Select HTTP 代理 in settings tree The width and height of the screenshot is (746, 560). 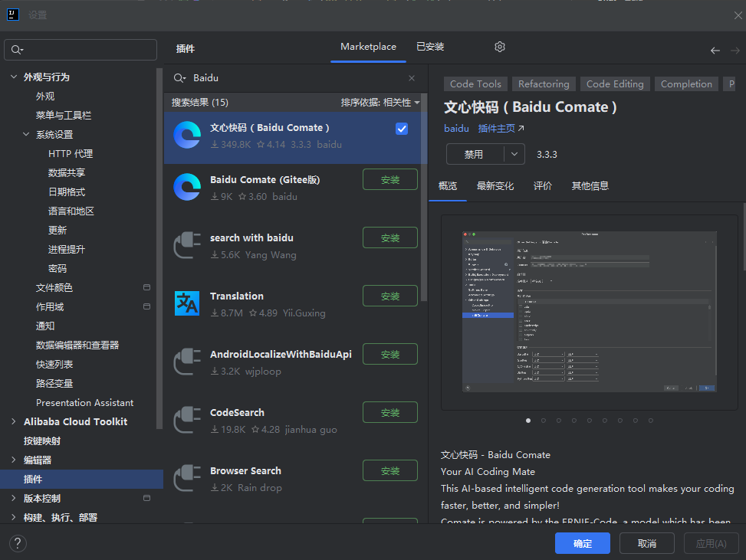pos(71,153)
